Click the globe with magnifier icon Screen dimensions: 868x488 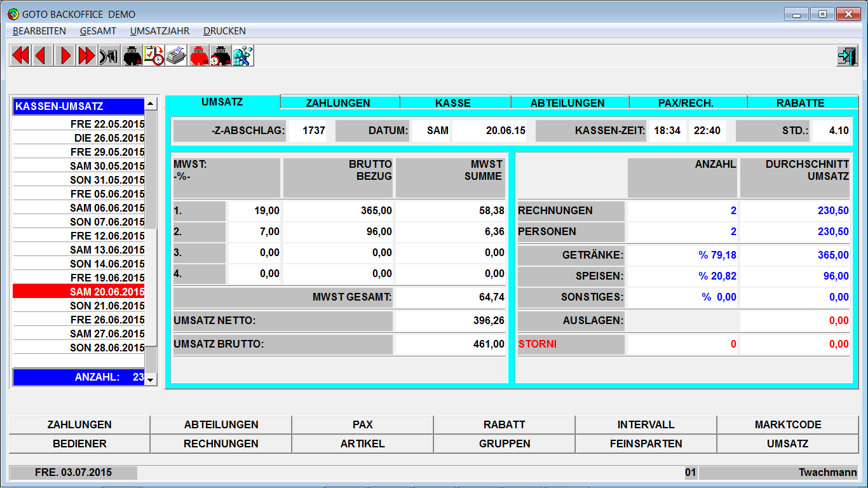[243, 56]
